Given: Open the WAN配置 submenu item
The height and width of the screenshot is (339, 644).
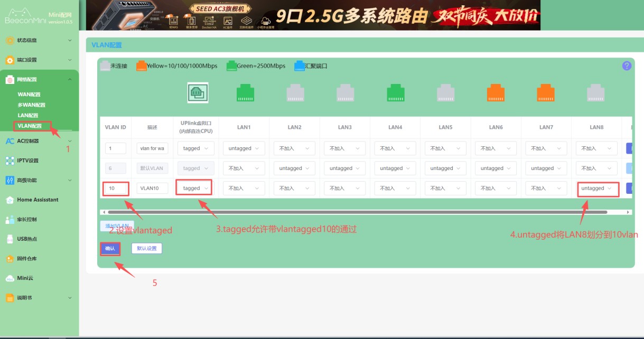Looking at the screenshot, I should [x=29, y=95].
